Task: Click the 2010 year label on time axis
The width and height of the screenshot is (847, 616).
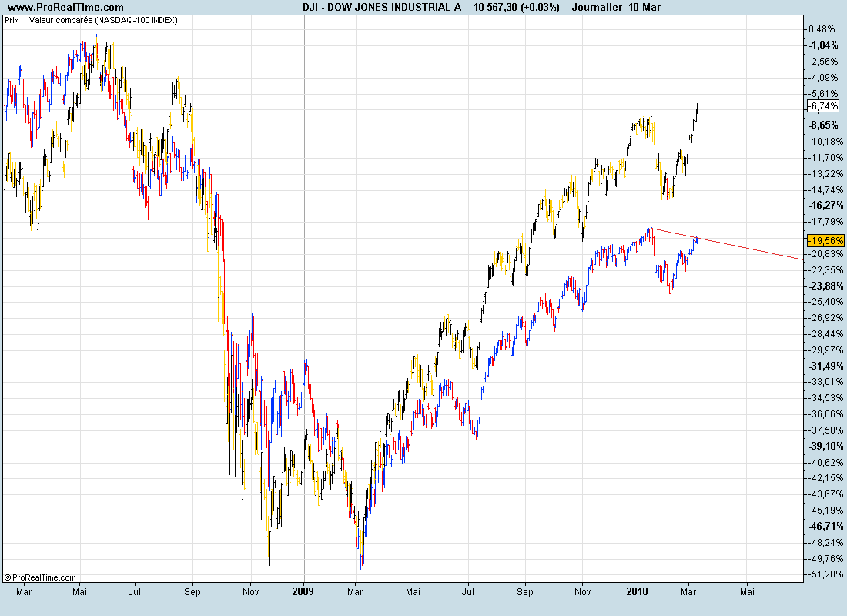Action: (637, 591)
